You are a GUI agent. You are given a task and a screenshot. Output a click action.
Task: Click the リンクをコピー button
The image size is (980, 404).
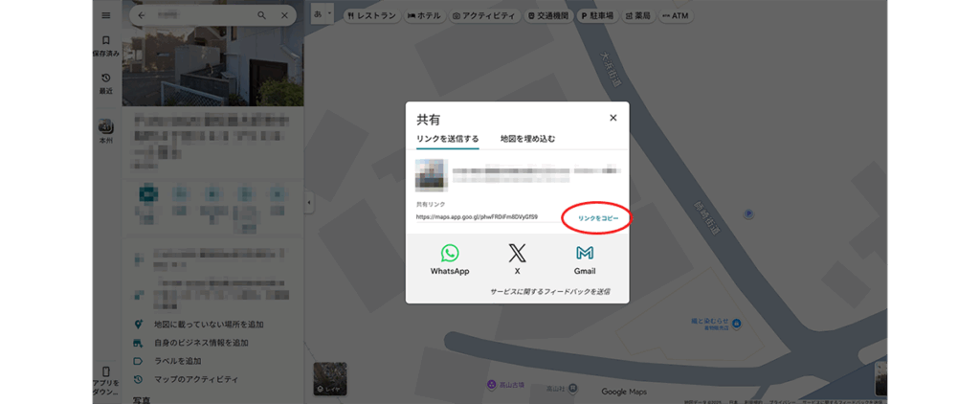(597, 218)
